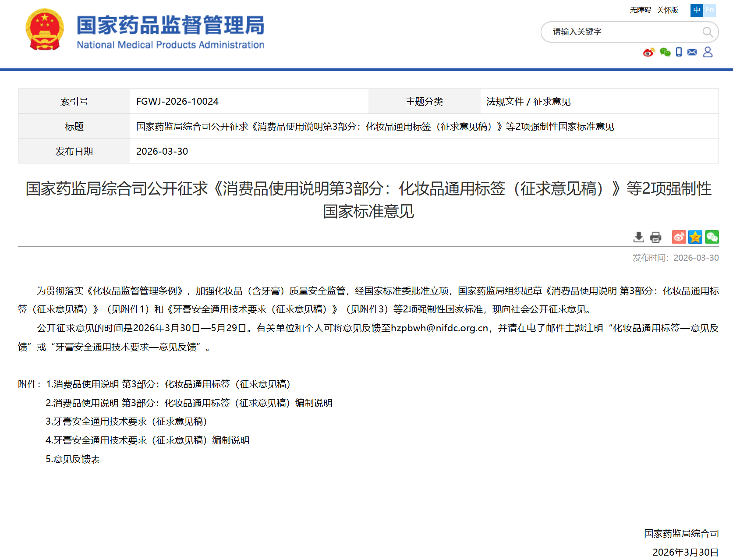Open the 国家药品监督管理局 homepage title
Screen dimensions: 733x560
point(171,25)
